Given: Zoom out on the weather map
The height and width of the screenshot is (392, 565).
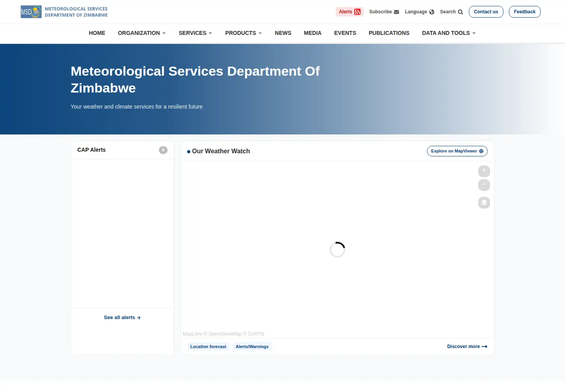Looking at the screenshot, I should [484, 185].
